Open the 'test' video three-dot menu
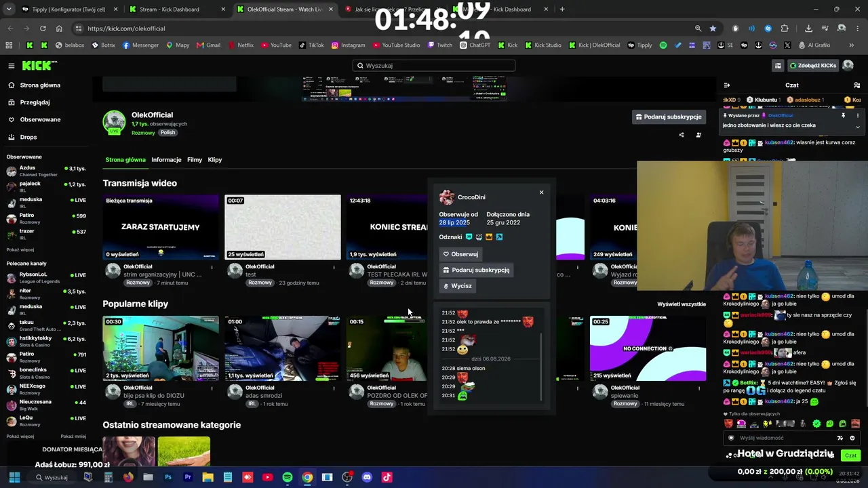Viewport: 868px width, 488px height. tap(334, 267)
